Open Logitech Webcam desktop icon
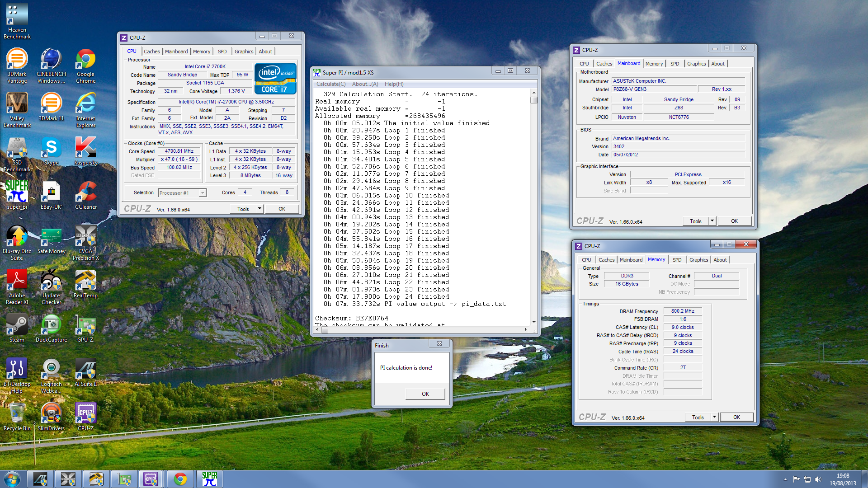Image resolution: width=868 pixels, height=488 pixels. click(x=51, y=376)
